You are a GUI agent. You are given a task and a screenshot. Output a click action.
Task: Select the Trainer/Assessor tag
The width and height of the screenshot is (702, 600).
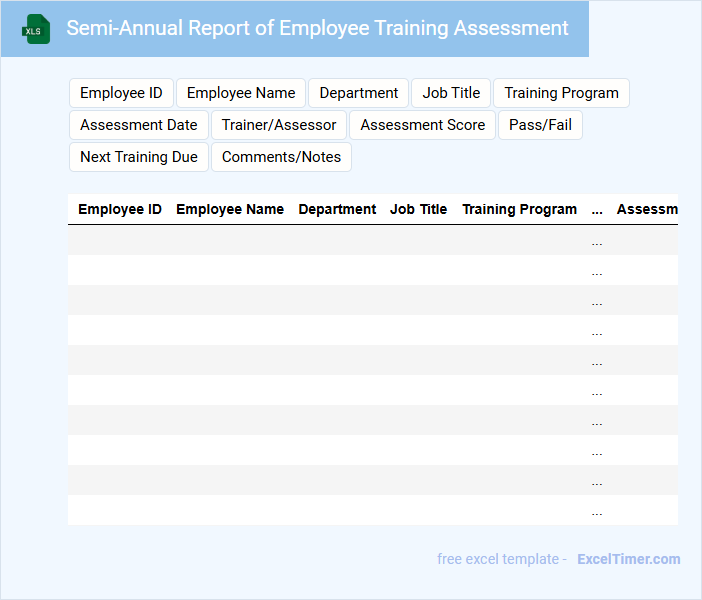pyautogui.click(x=279, y=125)
